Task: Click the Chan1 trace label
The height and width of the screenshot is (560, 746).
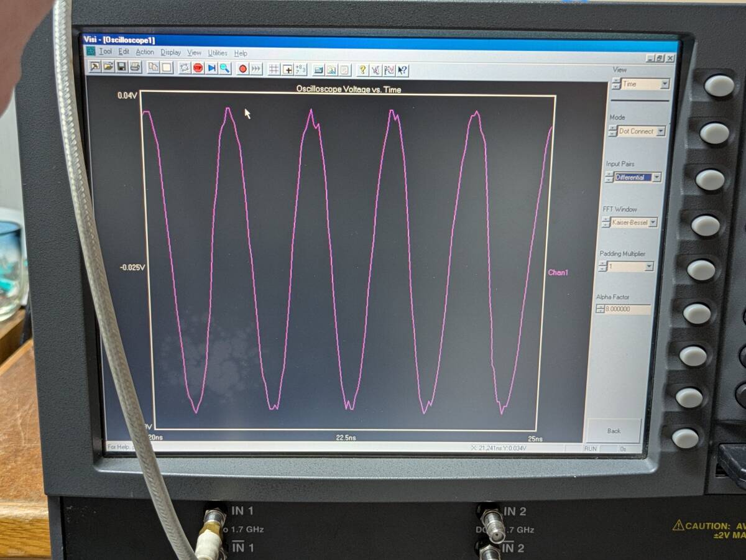Action: coord(558,272)
